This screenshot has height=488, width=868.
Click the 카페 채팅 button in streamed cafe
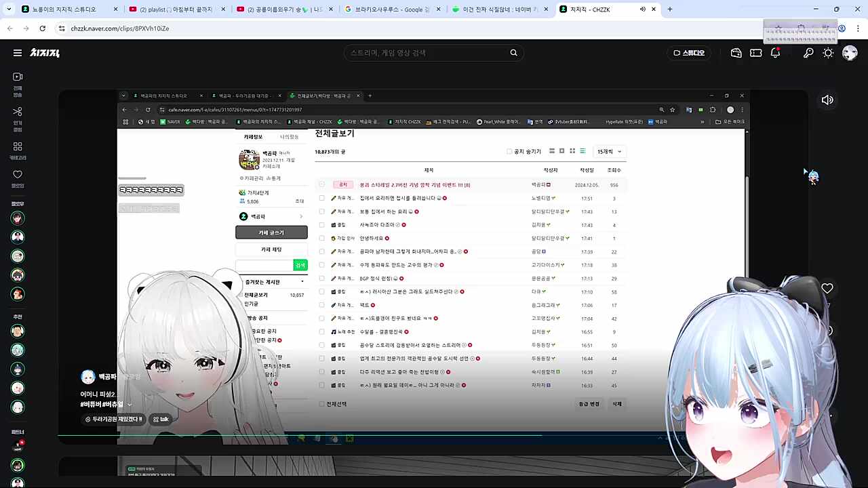pyautogui.click(x=271, y=249)
